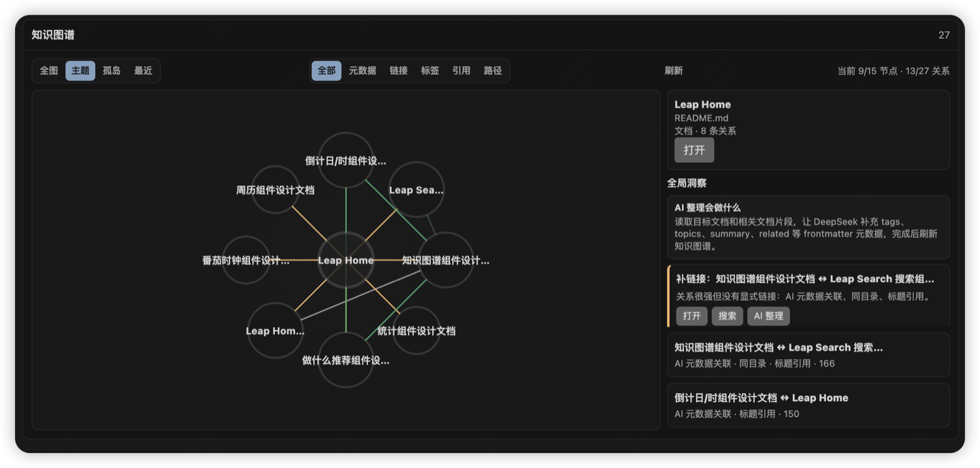The width and height of the screenshot is (980, 468).
Task: Select the 周历组件设计文档 graph node
Action: (276, 190)
